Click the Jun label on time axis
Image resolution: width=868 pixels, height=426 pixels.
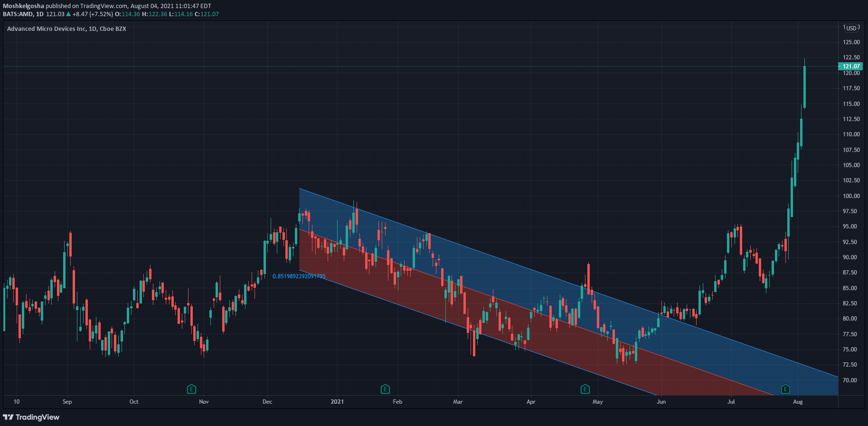coord(661,402)
